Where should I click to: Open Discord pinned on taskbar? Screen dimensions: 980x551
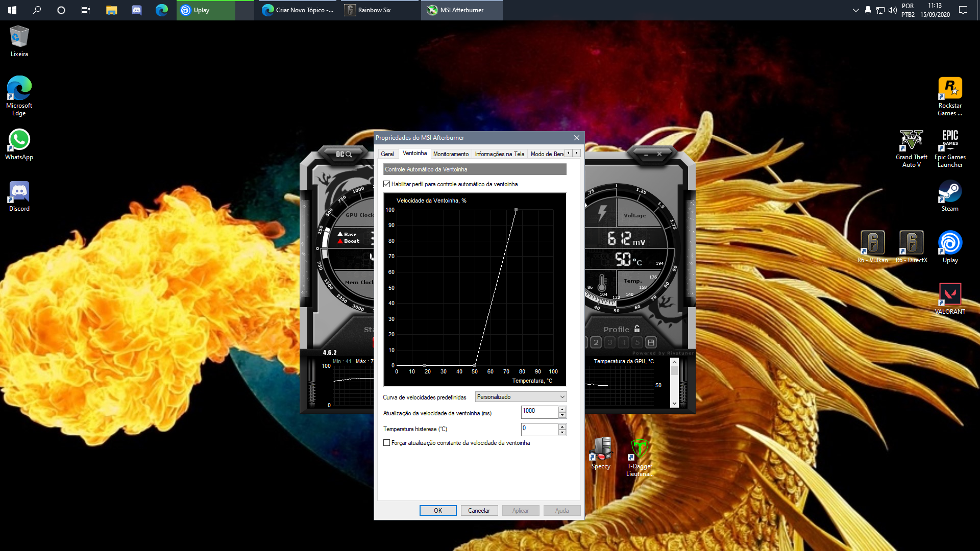point(136,10)
